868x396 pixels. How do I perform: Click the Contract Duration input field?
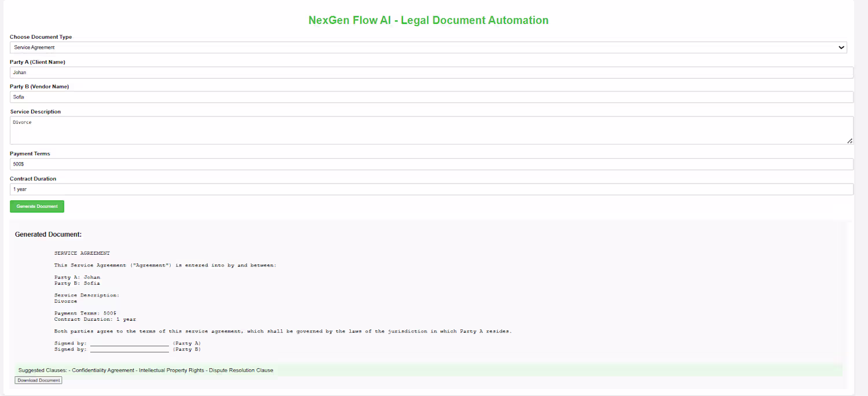pyautogui.click(x=432, y=189)
